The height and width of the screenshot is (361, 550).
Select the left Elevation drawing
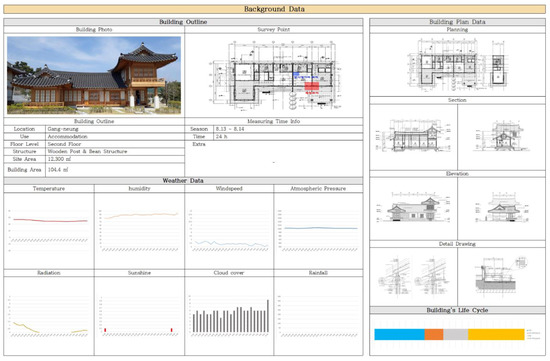[x=413, y=207]
